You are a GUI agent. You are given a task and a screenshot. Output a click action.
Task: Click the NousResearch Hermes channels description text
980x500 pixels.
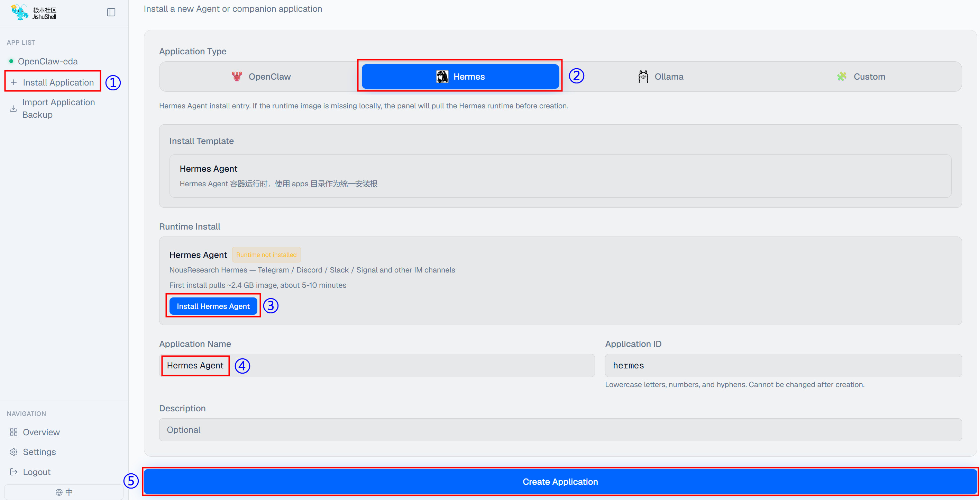pos(312,270)
